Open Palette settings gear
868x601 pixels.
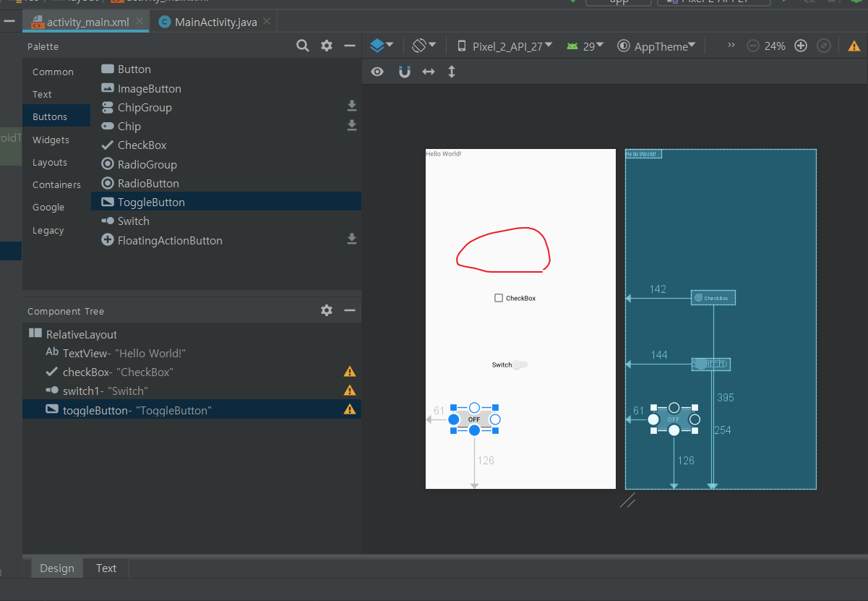(327, 46)
